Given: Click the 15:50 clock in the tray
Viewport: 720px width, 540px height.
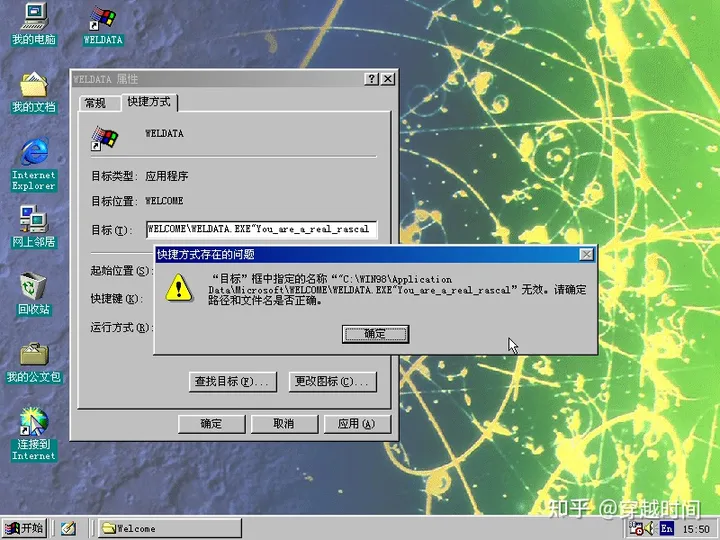Looking at the screenshot, I should tap(696, 529).
